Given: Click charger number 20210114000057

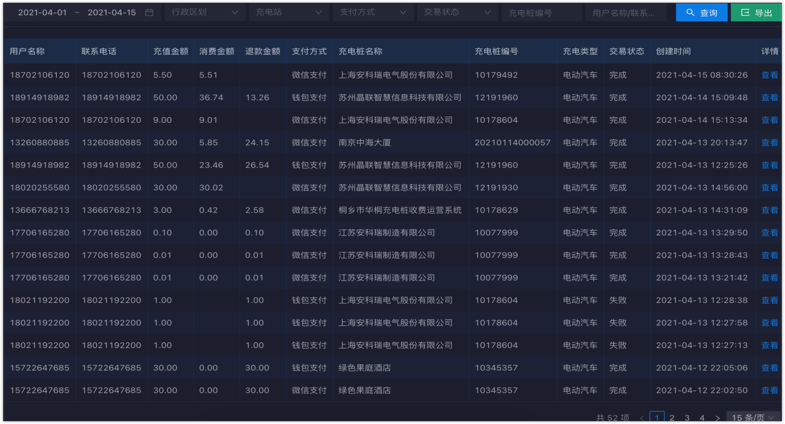Looking at the screenshot, I should (513, 143).
